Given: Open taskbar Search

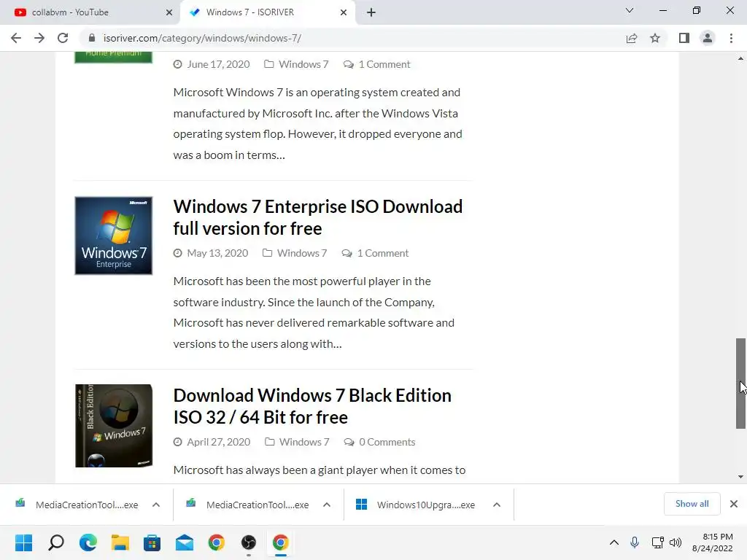Looking at the screenshot, I should [56, 542].
